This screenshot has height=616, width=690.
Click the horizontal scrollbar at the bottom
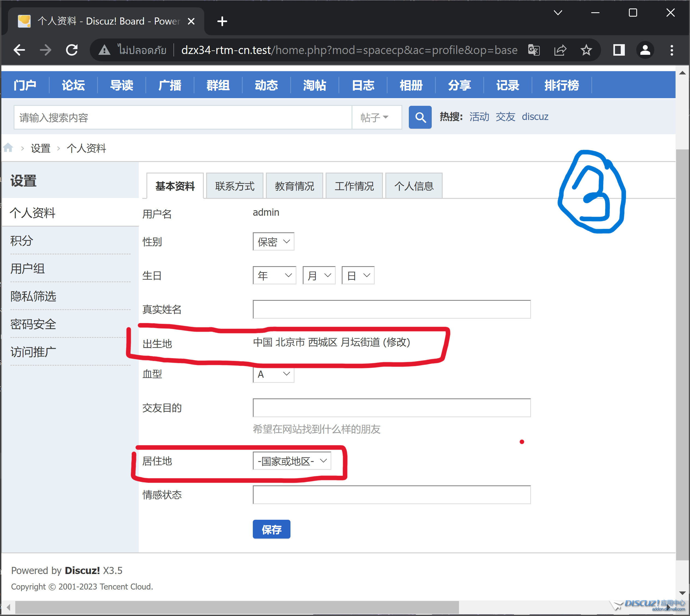point(237,608)
